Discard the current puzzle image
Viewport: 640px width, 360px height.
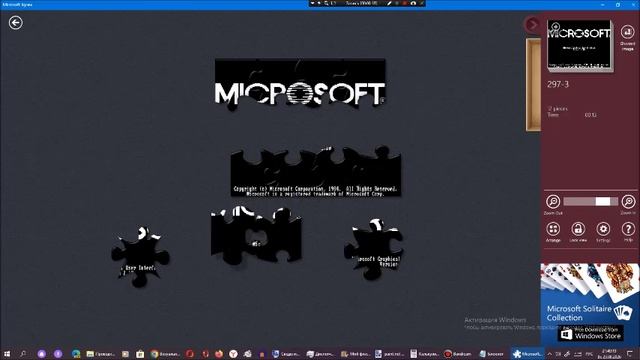point(627,32)
